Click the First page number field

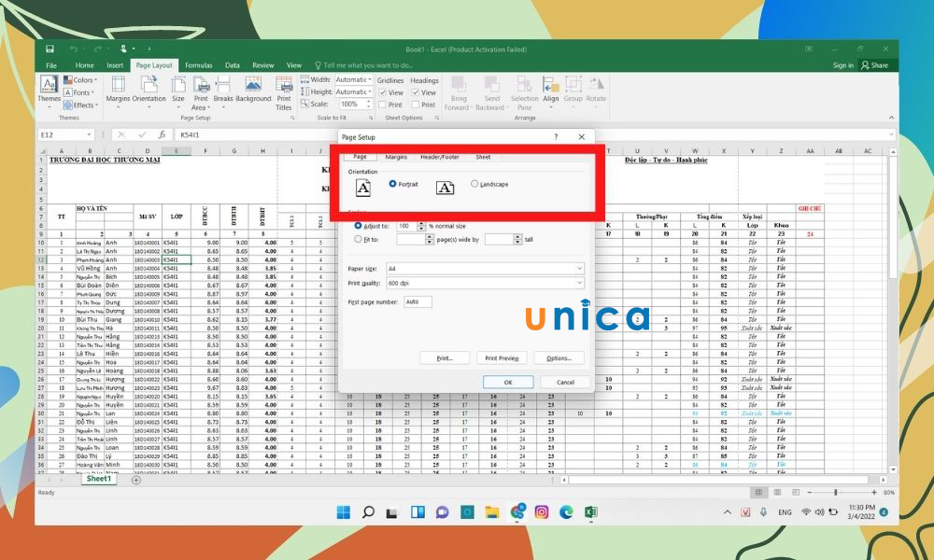tap(417, 301)
